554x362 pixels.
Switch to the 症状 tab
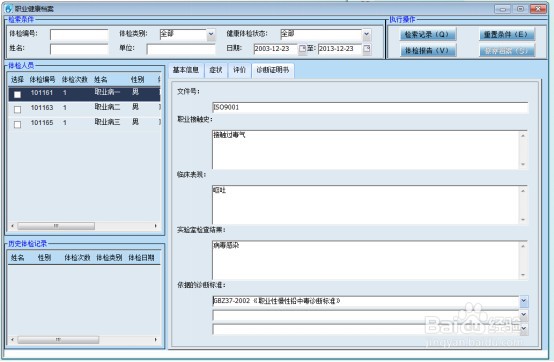(216, 70)
